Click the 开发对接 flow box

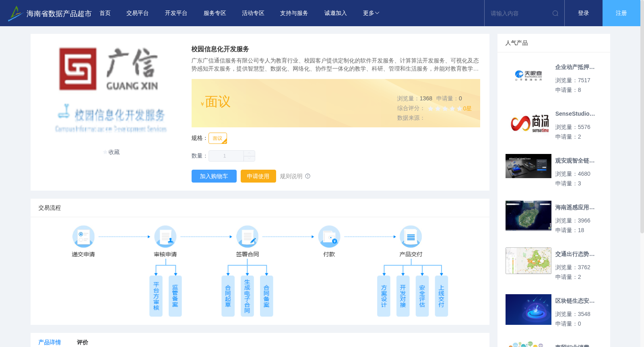(x=403, y=296)
